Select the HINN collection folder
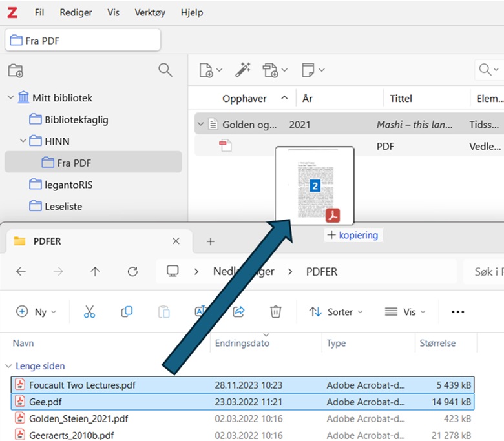 (x=49, y=141)
